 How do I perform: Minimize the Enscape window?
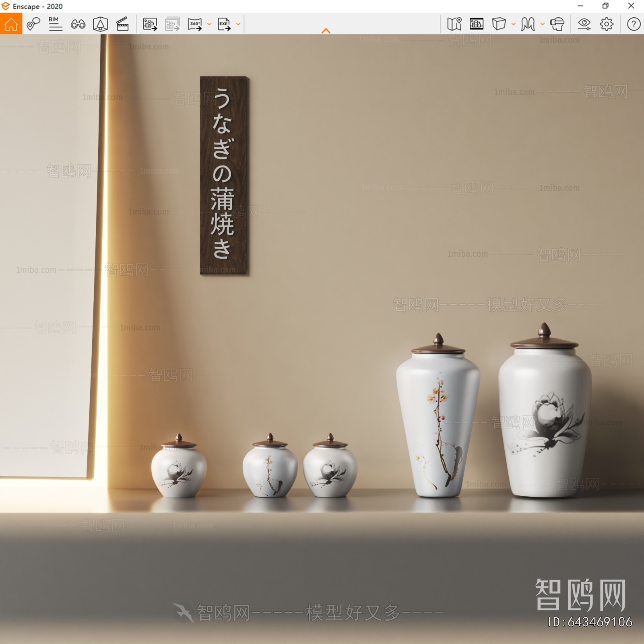(580, 6)
